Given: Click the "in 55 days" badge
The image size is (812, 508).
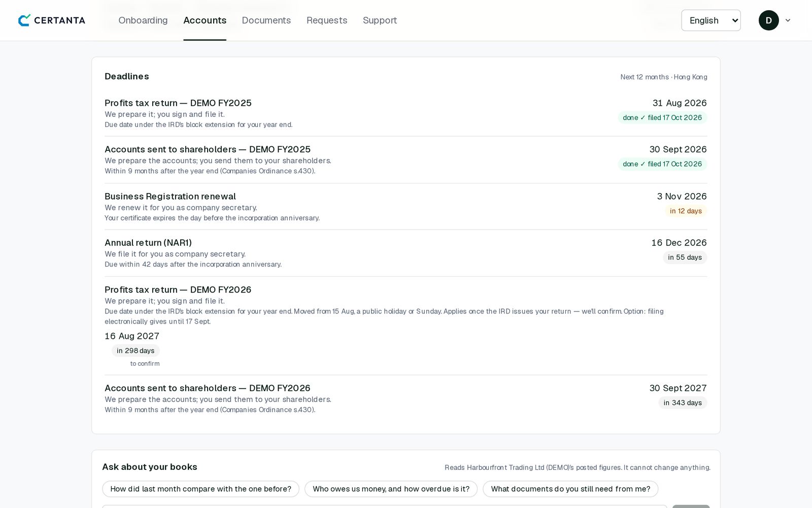Looking at the screenshot, I should coord(685,258).
